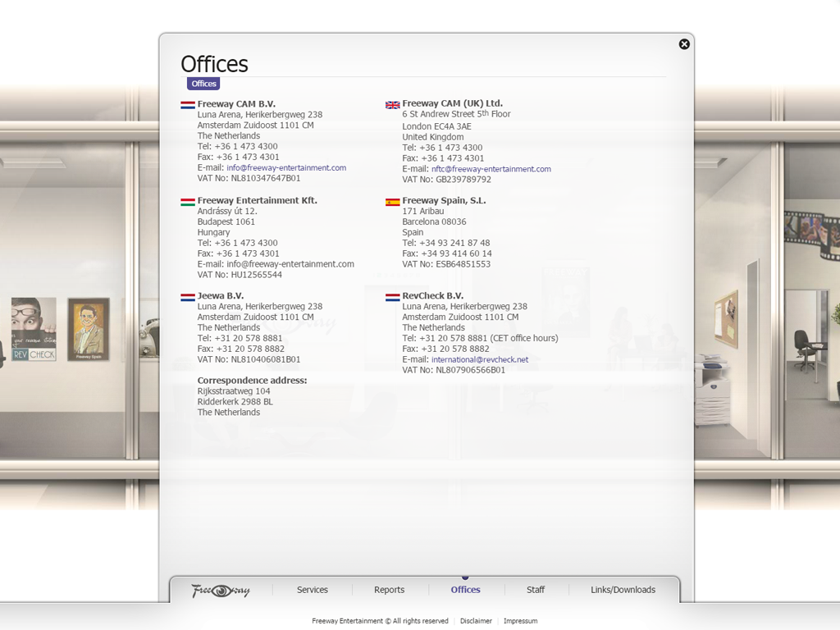Image resolution: width=840 pixels, height=630 pixels.
Task: Click the Freeway Spain portrait frame
Action: 89,330
